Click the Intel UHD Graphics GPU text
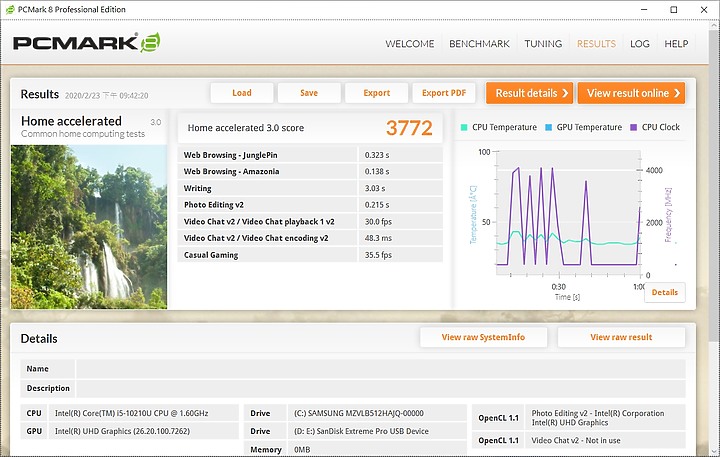Screen dimensions: 720x457 [122, 431]
